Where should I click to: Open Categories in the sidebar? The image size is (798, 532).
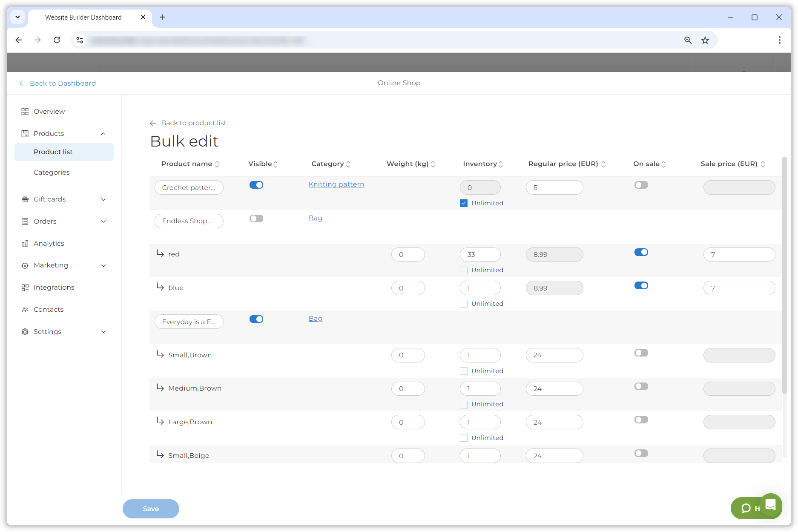coord(52,173)
